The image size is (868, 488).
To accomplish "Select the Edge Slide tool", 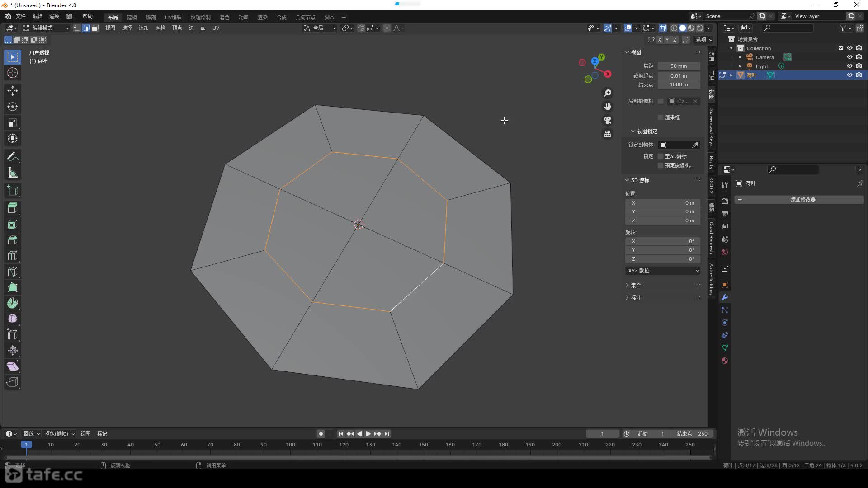I will tap(13, 335).
